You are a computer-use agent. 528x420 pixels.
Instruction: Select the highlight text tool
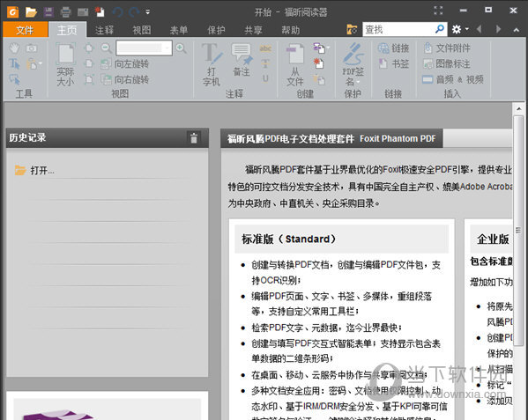click(265, 48)
